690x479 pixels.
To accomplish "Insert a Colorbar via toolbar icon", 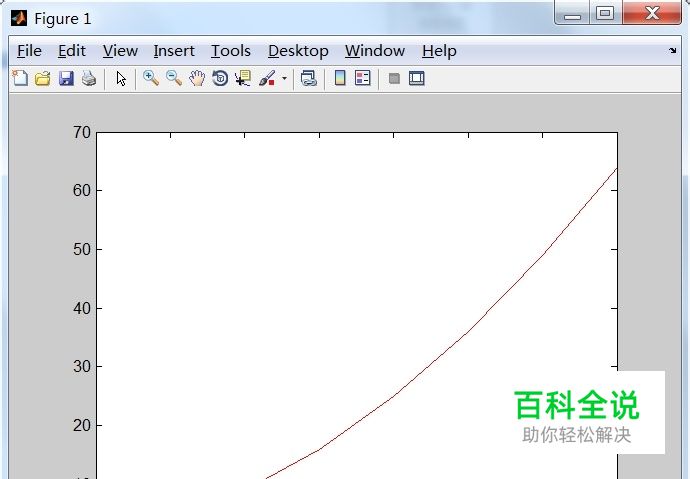I will 340,78.
